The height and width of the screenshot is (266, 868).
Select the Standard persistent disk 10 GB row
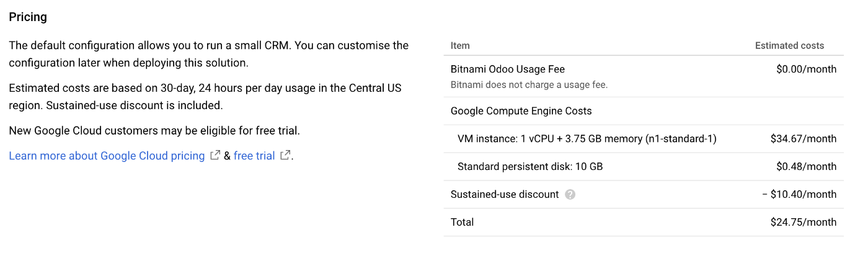coord(644,167)
